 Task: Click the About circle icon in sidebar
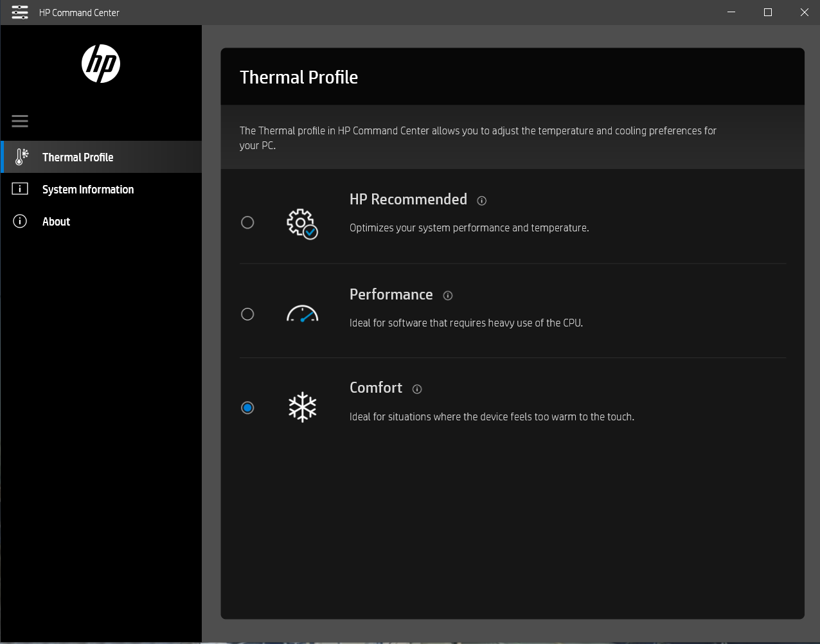19,221
